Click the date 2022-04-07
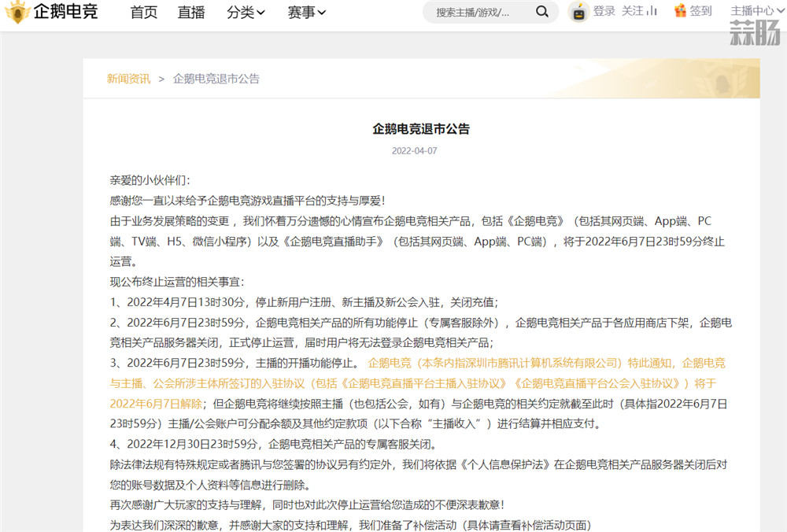This screenshot has width=787, height=532. [x=415, y=151]
